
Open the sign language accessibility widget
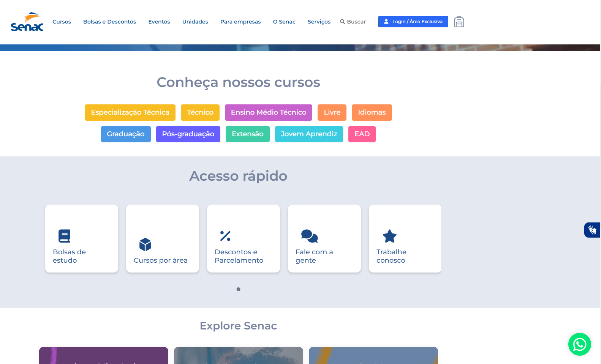(592, 230)
